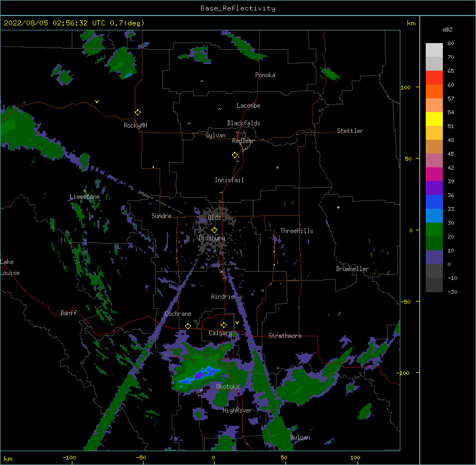Click the RockyMH label
Screen dimensions: 476x465
[x=135, y=125]
